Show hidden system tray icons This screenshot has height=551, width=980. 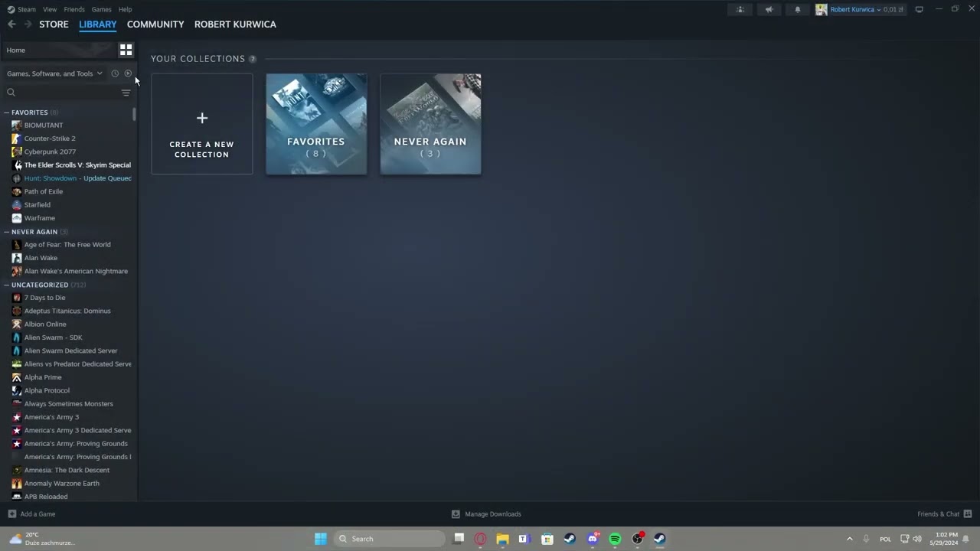coord(849,539)
